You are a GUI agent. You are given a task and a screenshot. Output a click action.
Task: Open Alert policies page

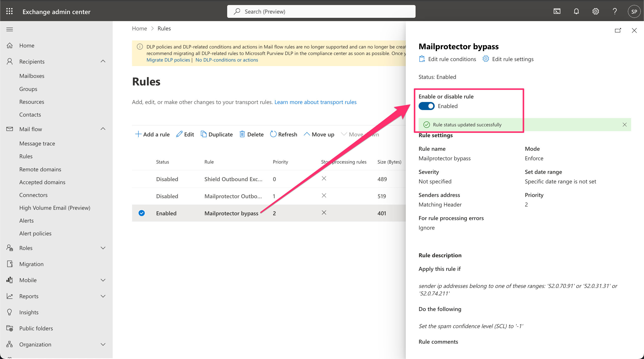[35, 233]
